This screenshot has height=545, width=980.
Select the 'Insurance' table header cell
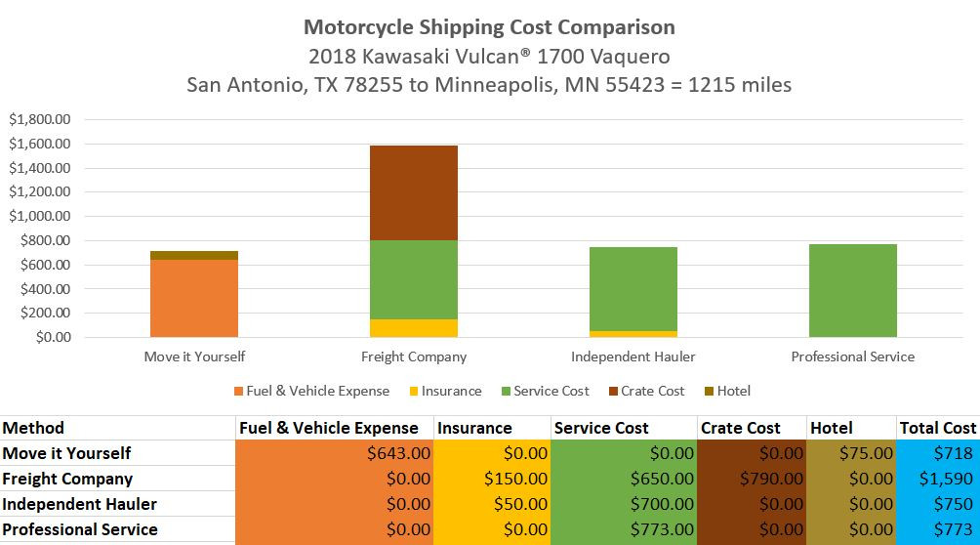click(492, 428)
